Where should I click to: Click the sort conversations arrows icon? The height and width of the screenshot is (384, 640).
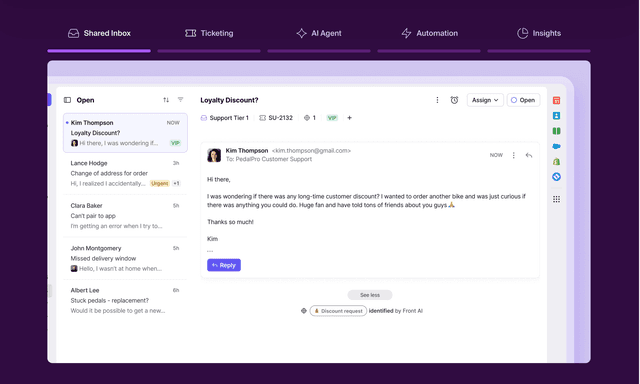(x=166, y=100)
